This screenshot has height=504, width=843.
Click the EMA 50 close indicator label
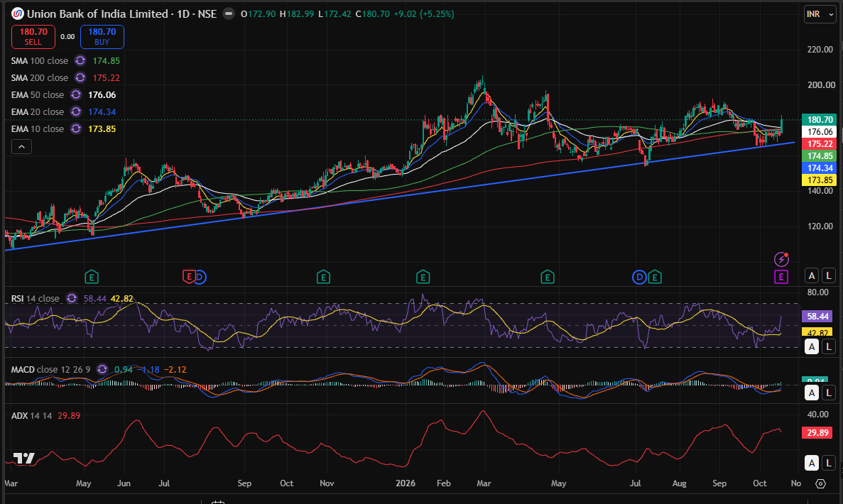tap(38, 94)
